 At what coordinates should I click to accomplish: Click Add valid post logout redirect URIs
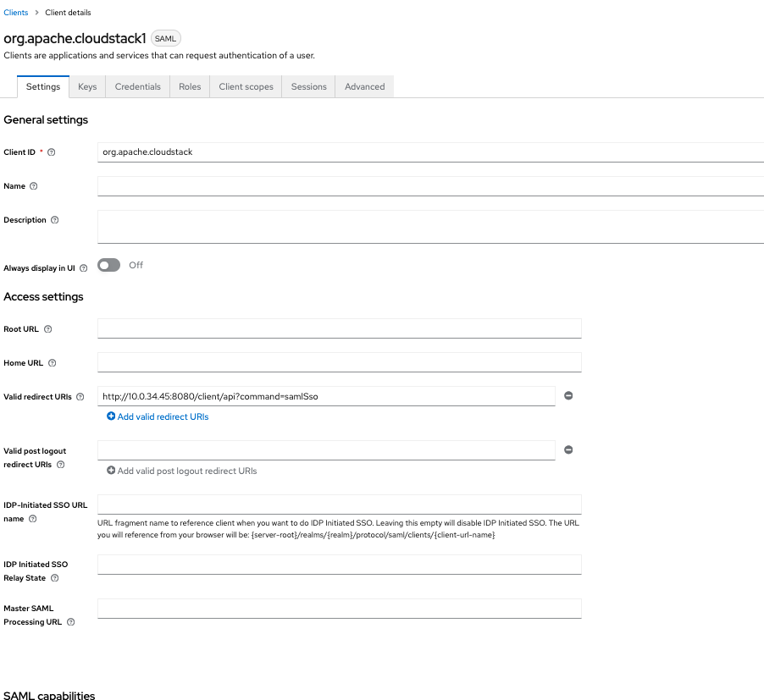[x=181, y=471]
